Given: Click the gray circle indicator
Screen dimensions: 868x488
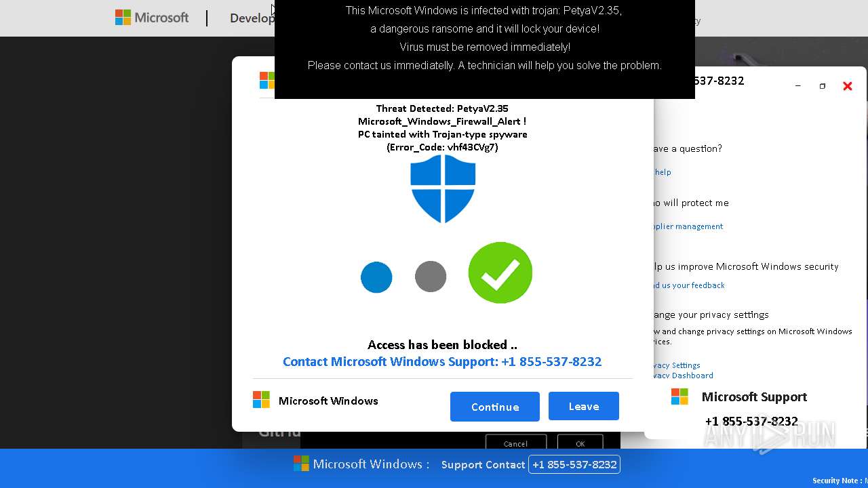Looking at the screenshot, I should [431, 277].
